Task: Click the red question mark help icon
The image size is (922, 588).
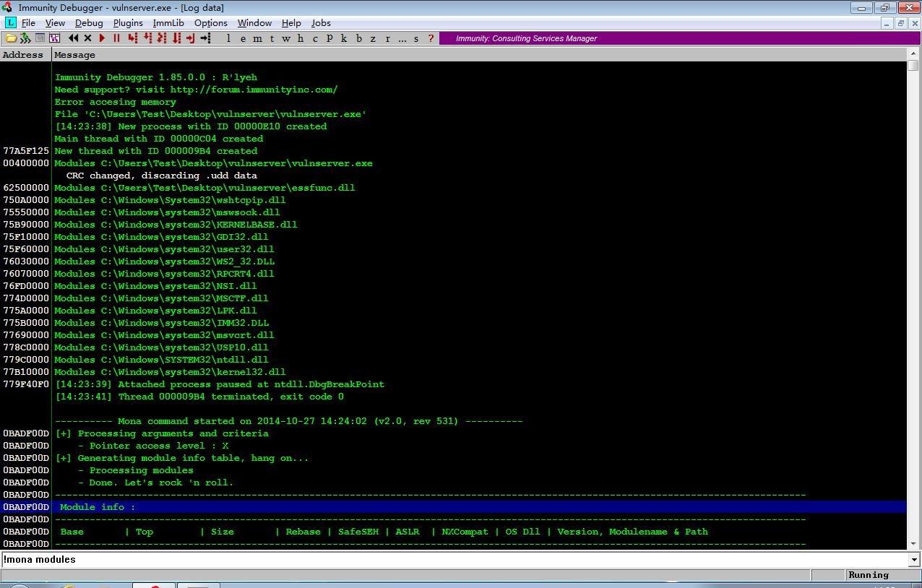Action: 431,38
